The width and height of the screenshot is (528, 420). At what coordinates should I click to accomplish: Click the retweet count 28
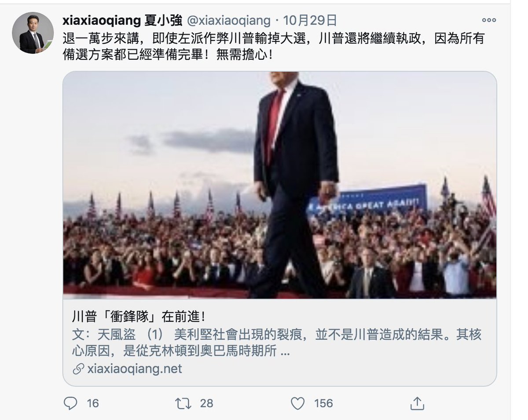click(x=206, y=403)
